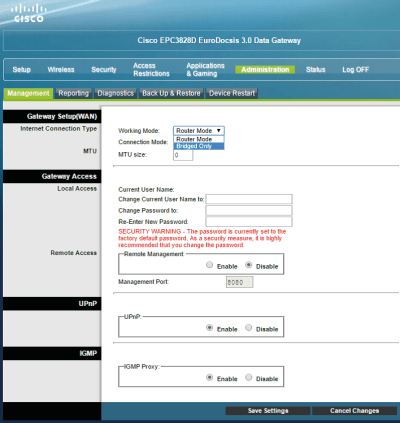Select Enable for UPnP

[209, 328]
